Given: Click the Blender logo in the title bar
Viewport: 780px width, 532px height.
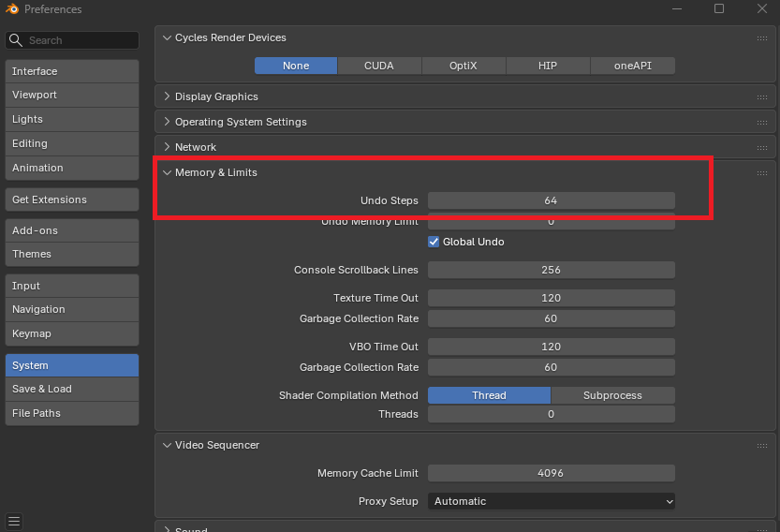Looking at the screenshot, I should pyautogui.click(x=11, y=9).
